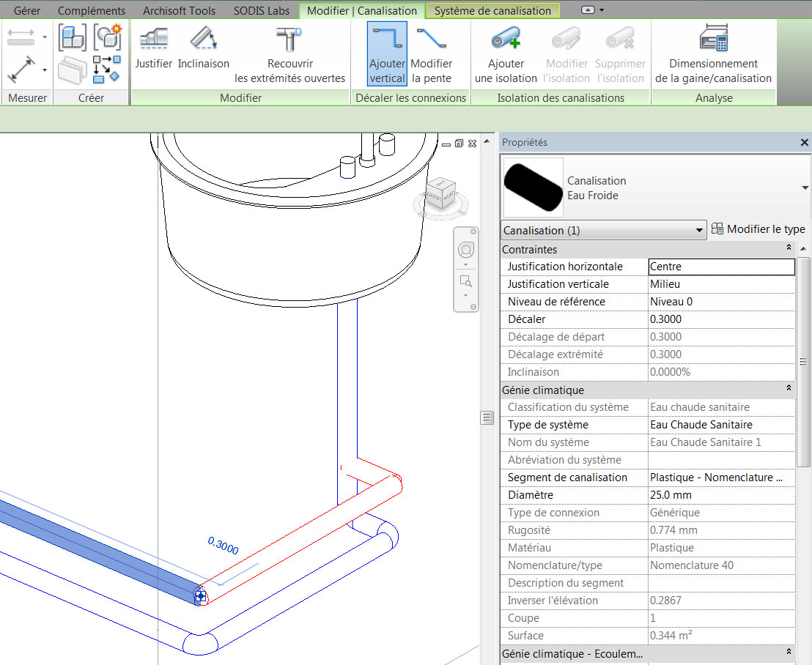Screen dimensions: 812x665
Task: Open the Système de canalisation tab
Action: [492, 11]
